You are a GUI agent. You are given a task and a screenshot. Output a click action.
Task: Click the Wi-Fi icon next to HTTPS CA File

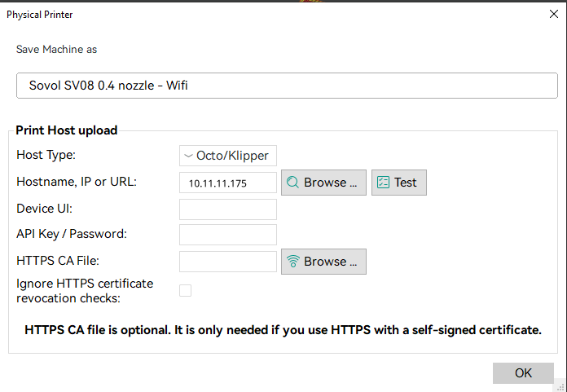click(293, 262)
